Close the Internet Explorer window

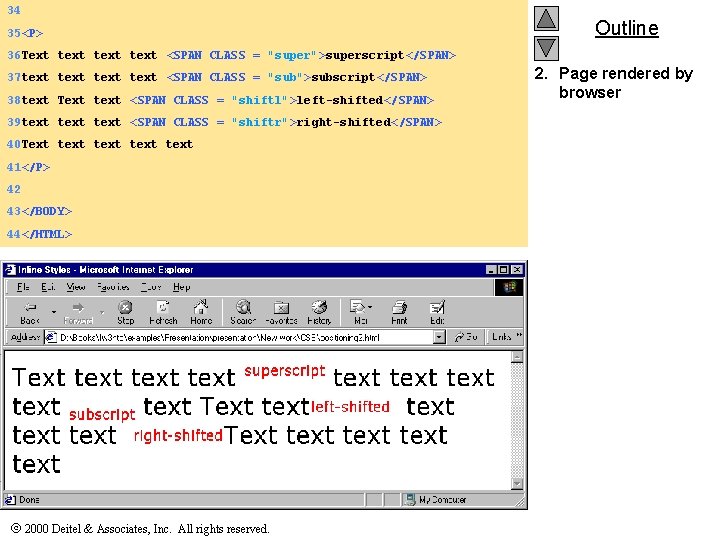517,270
